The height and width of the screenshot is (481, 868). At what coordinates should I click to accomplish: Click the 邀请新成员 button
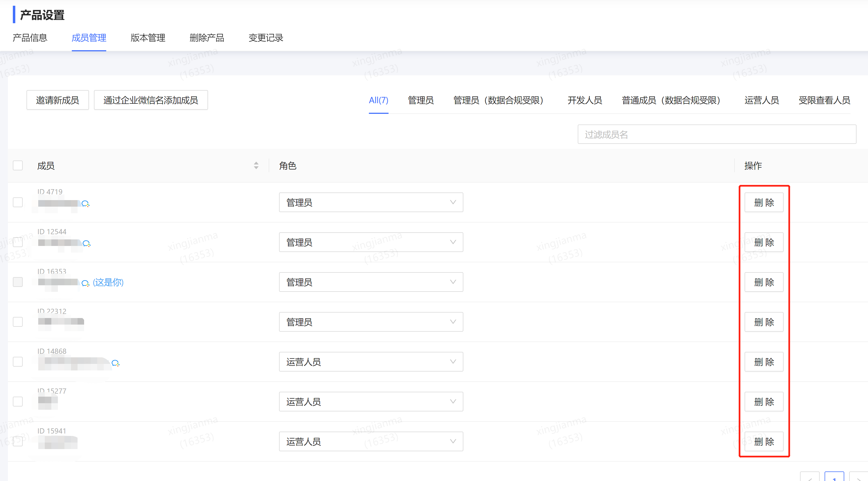tap(58, 100)
